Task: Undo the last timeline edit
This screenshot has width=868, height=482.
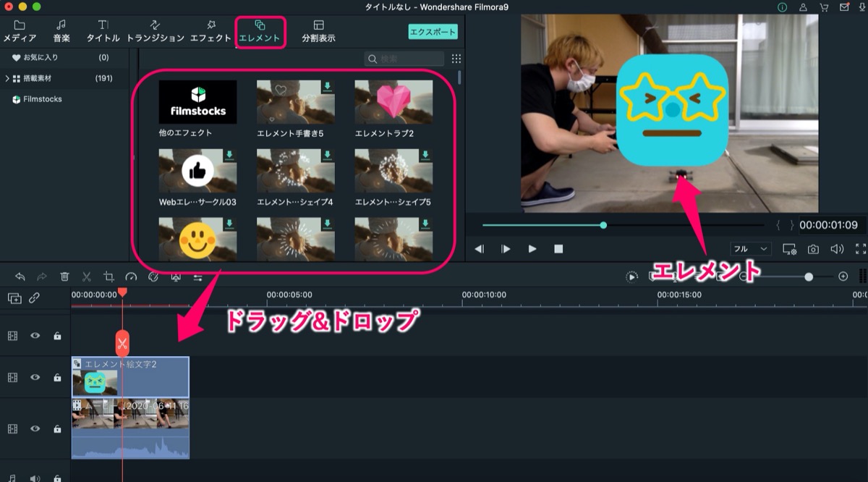Action: [20, 276]
